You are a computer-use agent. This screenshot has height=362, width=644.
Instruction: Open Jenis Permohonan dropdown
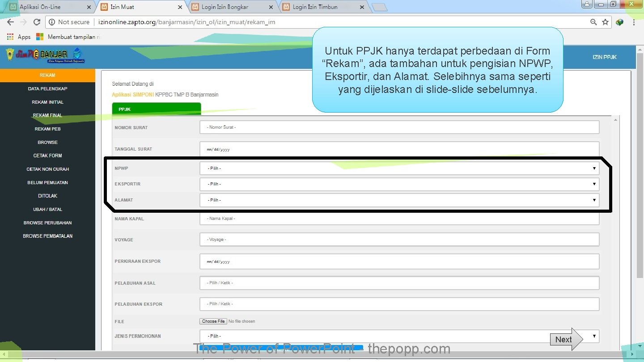click(399, 336)
